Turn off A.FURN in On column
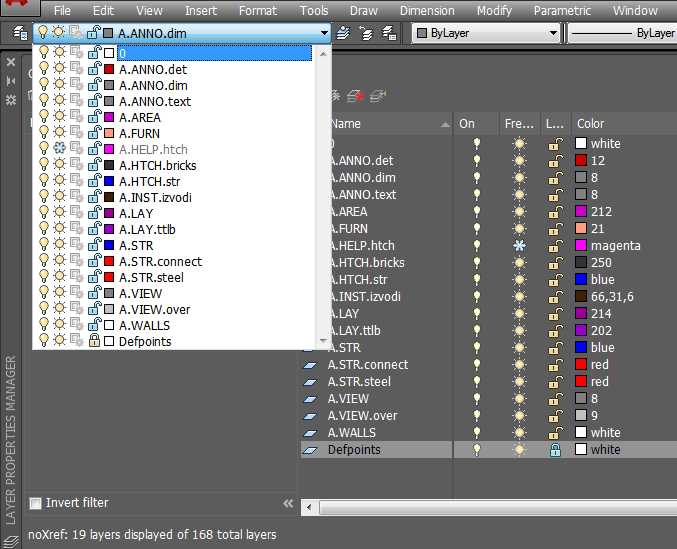Screen dimensions: 677x549 tap(477, 229)
